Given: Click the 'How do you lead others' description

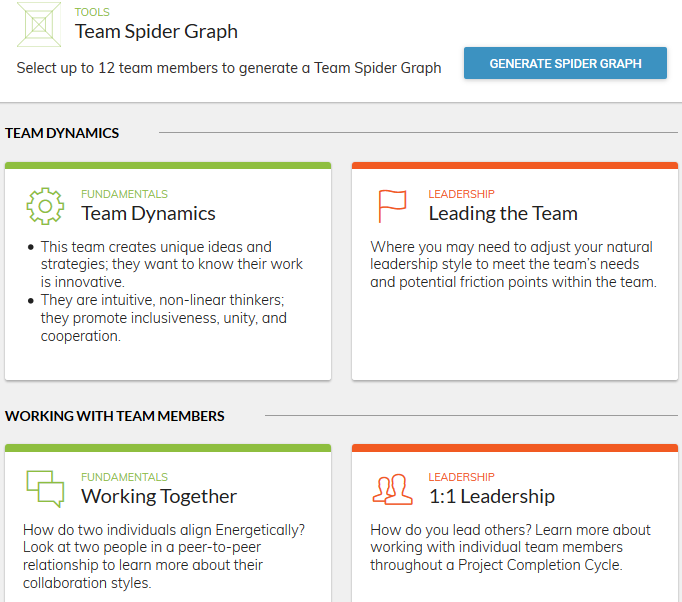Looking at the screenshot, I should point(510,548).
